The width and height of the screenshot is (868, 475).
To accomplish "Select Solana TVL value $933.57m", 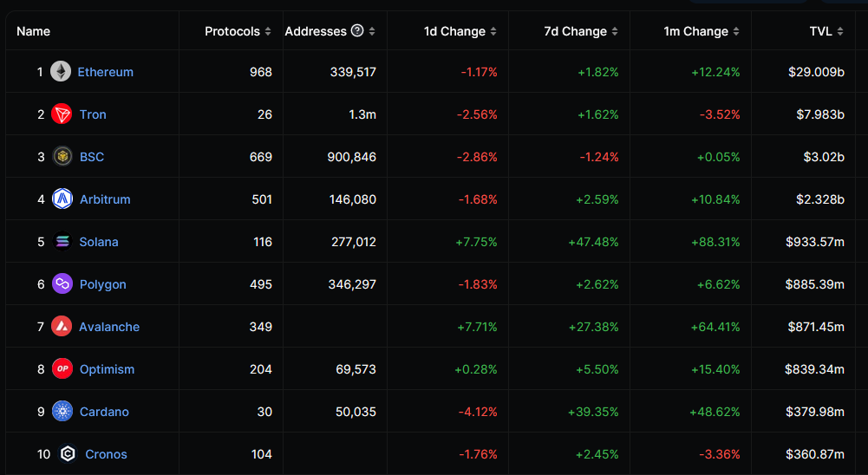I will (x=815, y=242).
